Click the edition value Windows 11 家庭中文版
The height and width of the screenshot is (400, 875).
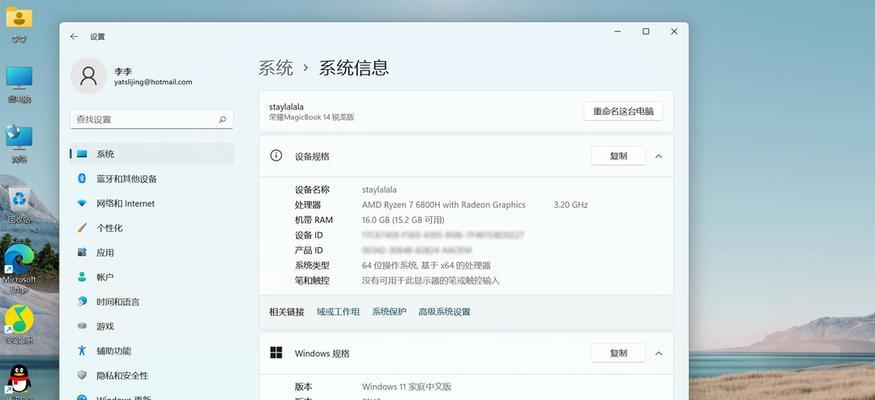pyautogui.click(x=406, y=387)
